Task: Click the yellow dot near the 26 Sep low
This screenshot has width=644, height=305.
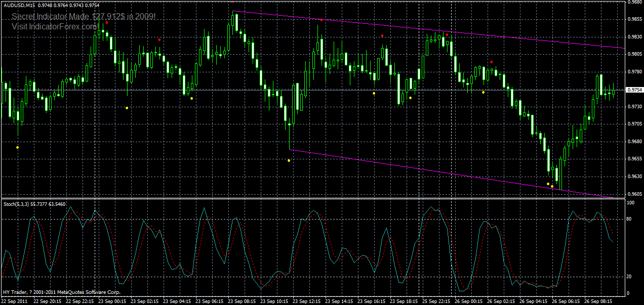Action: 547,183
